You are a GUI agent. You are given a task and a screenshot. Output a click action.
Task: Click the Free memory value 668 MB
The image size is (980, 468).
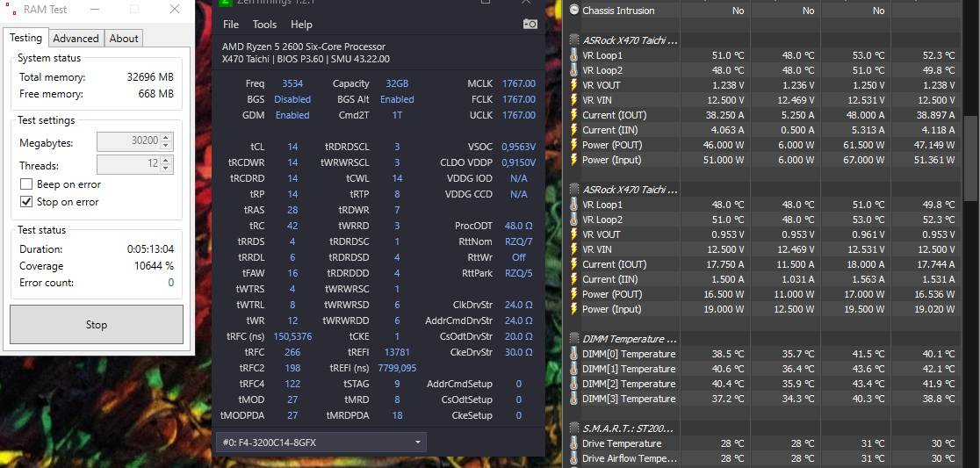pyautogui.click(x=155, y=94)
